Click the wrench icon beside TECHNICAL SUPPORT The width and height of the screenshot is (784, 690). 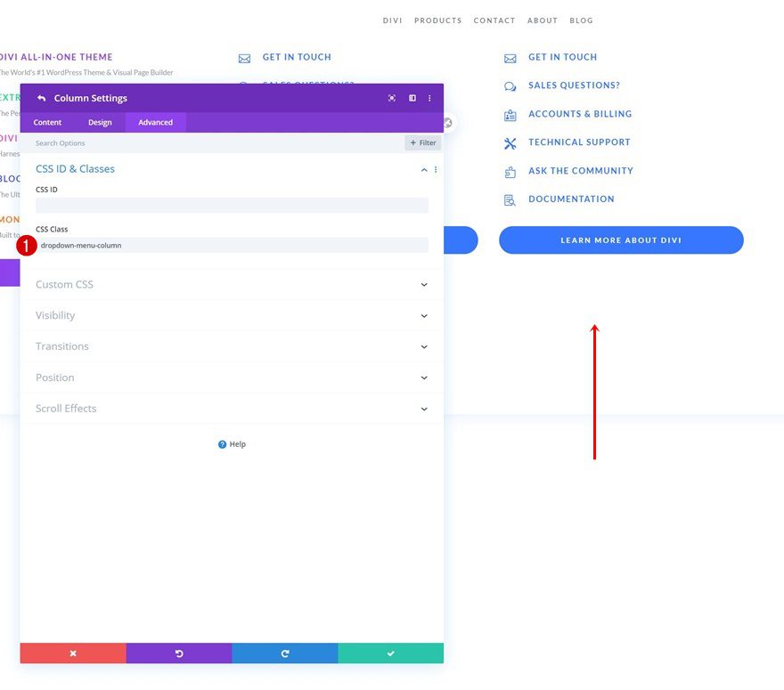tap(509, 142)
